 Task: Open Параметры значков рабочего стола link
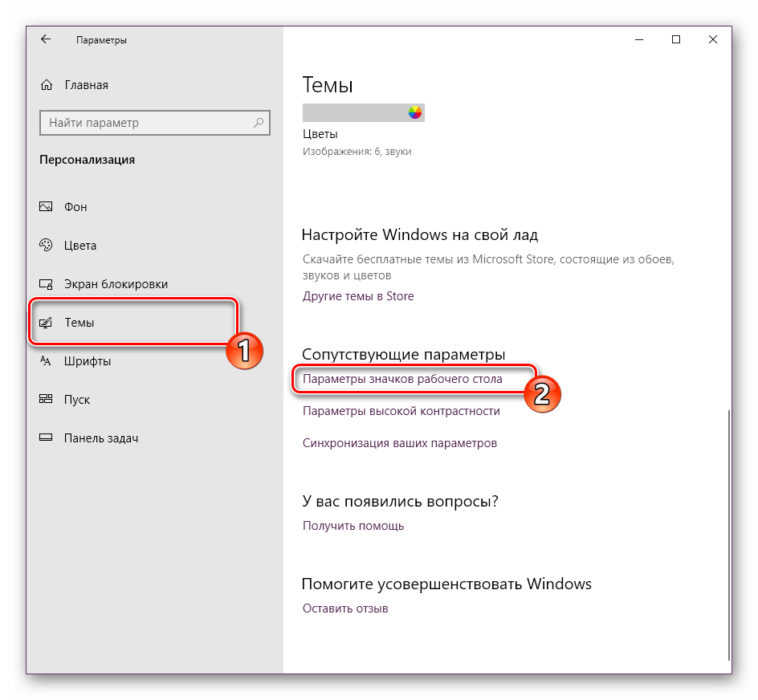[x=402, y=379]
